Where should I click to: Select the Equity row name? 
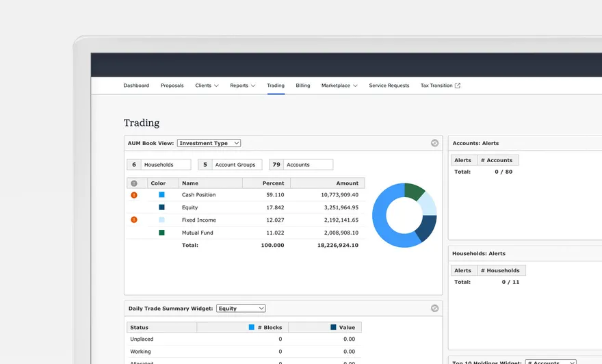click(189, 207)
